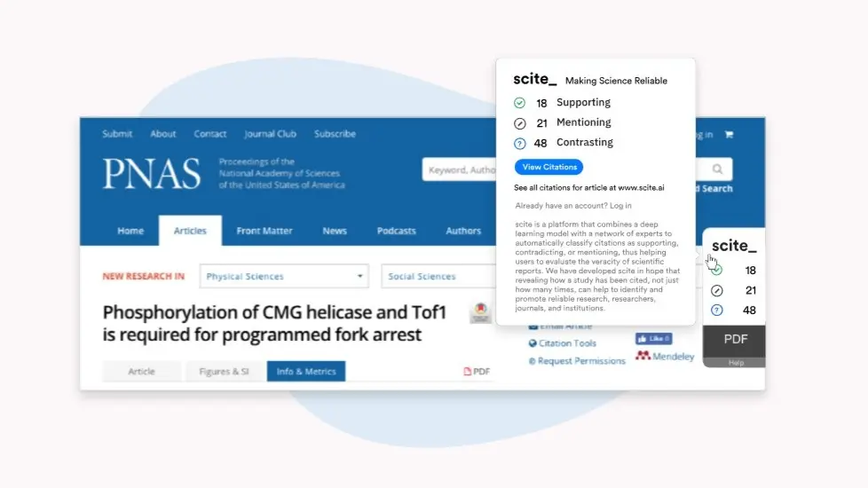Viewport: 868px width, 488px height.
Task: Open the Citation Tools link
Action: pos(563,343)
